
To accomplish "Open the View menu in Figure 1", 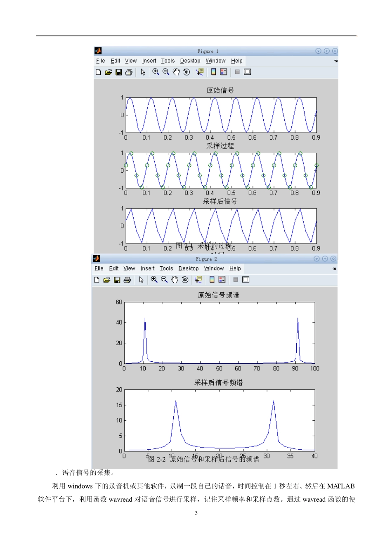I will pos(131,61).
